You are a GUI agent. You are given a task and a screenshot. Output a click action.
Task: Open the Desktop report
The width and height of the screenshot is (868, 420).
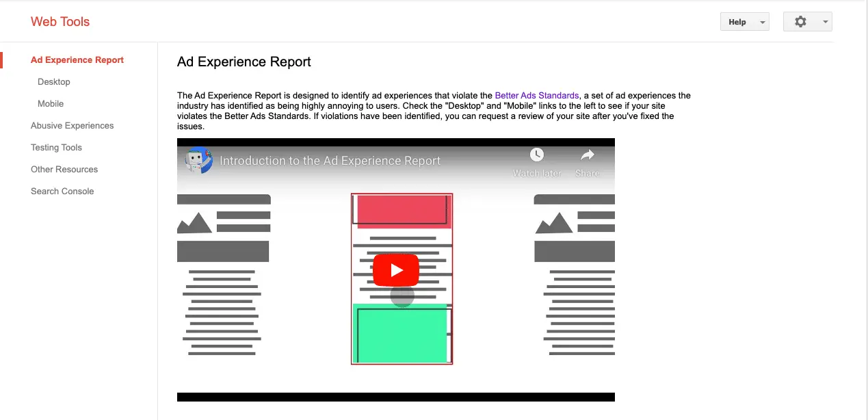(x=54, y=82)
